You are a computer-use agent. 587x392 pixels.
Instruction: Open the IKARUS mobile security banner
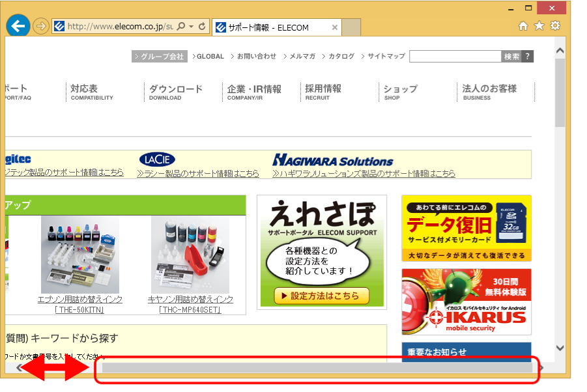click(466, 302)
